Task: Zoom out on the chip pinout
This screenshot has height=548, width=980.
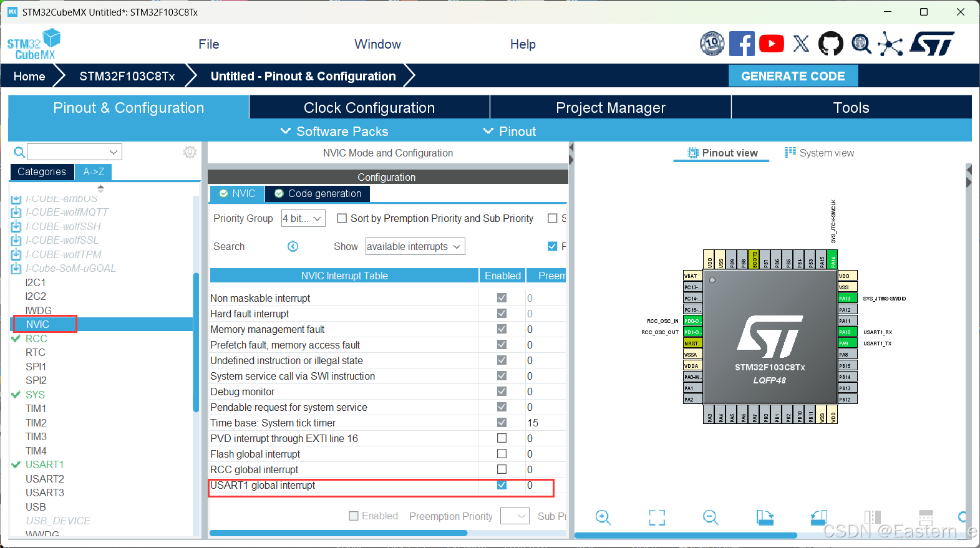Action: point(711,517)
